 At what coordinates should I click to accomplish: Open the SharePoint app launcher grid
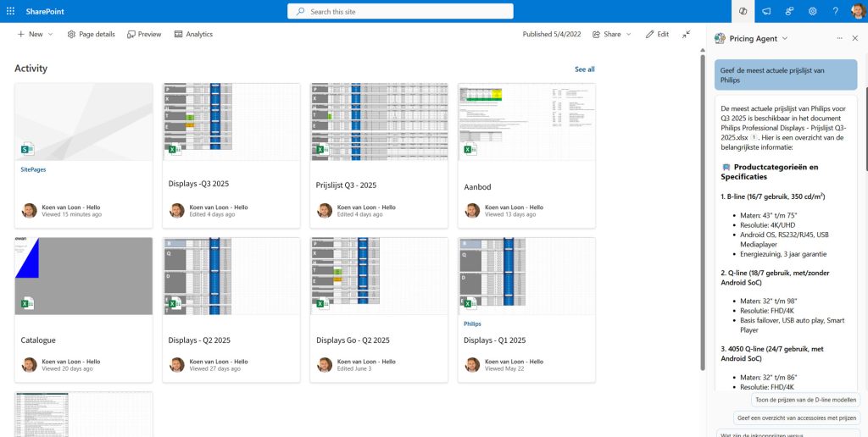pyautogui.click(x=10, y=11)
